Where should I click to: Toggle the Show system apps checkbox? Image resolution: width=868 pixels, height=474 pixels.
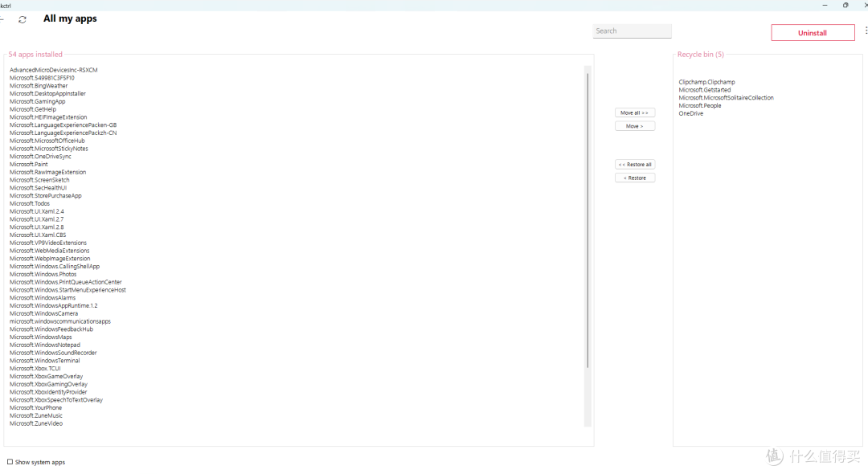(x=10, y=462)
